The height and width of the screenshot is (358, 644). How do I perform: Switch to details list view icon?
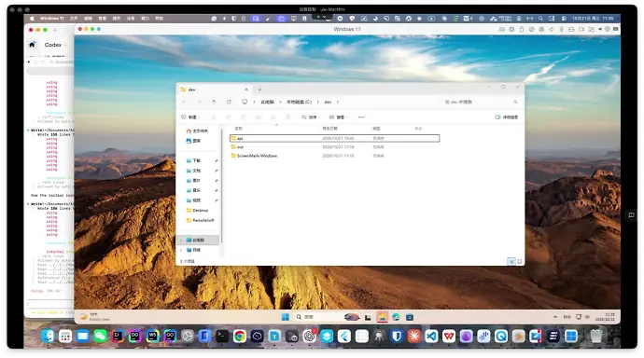tap(511, 261)
